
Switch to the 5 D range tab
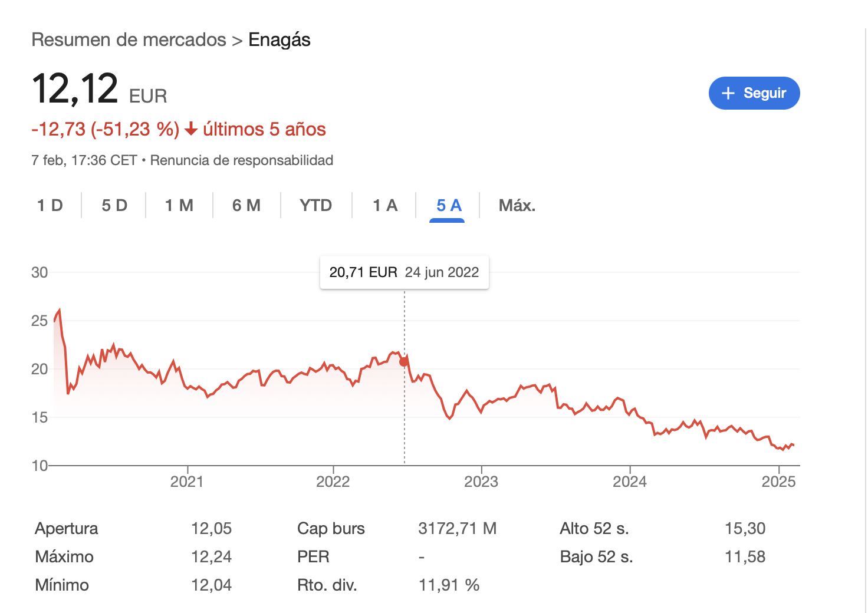[114, 205]
